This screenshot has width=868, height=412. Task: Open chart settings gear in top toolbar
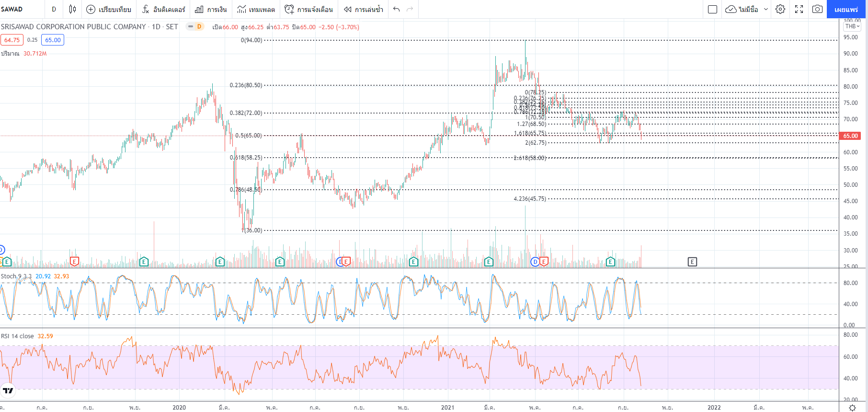click(x=780, y=9)
